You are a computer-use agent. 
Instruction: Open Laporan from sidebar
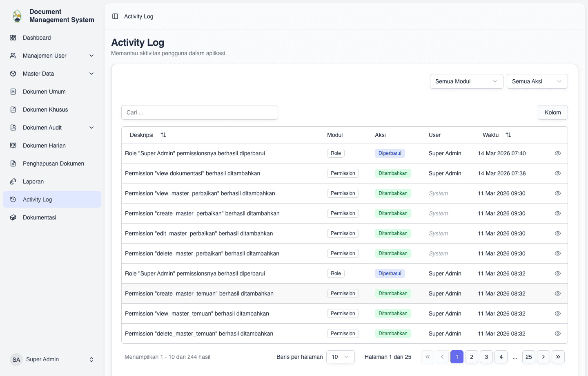coord(52,181)
